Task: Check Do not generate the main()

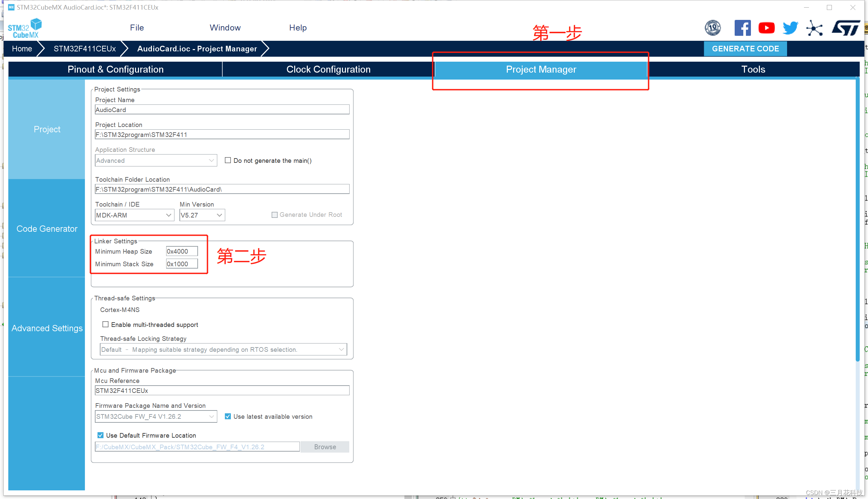Action: 228,160
